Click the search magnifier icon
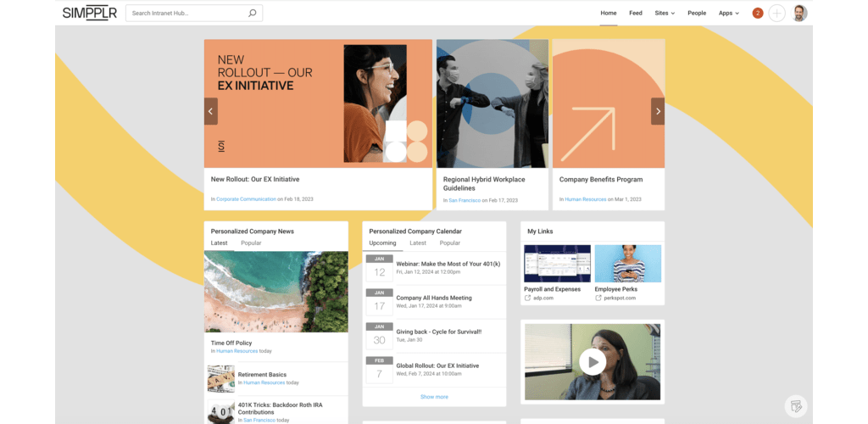 (x=252, y=14)
